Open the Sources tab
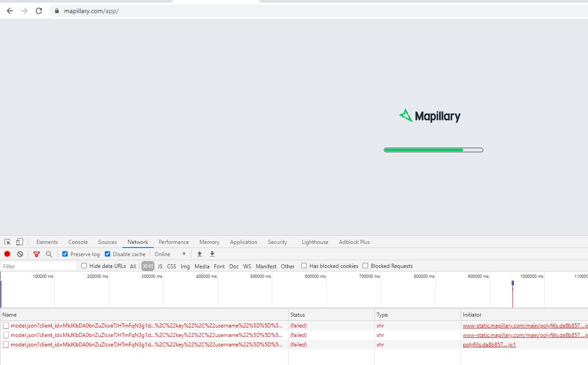 (x=107, y=242)
